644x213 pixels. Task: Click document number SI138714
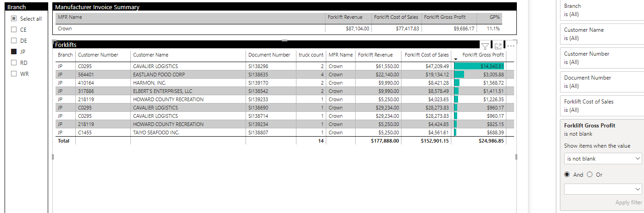(x=258, y=116)
